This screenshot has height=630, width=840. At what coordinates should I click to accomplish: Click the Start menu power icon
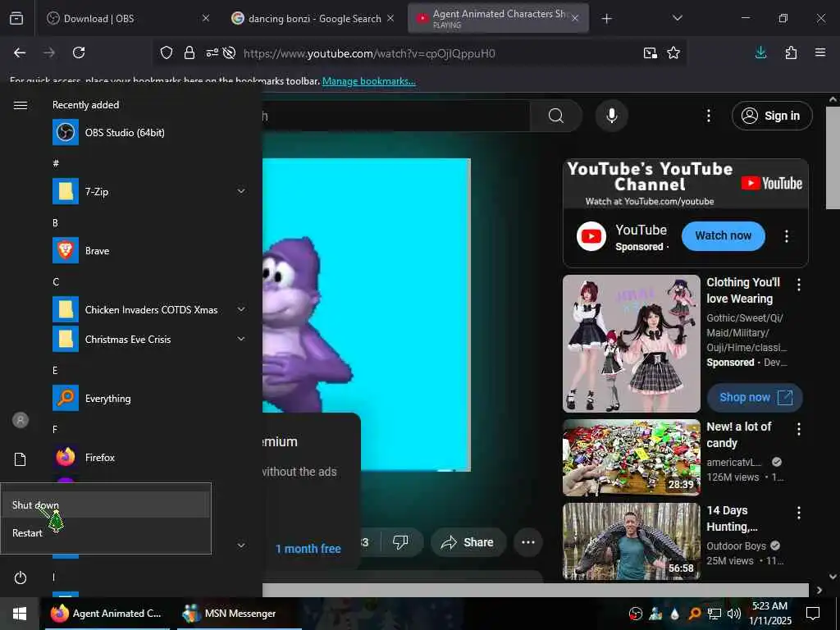21,577
